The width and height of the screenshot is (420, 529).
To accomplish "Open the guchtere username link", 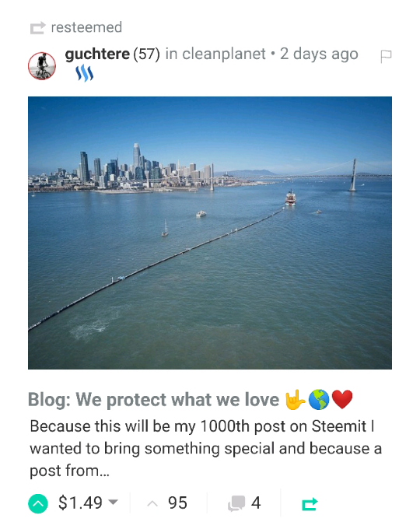I will pyautogui.click(x=97, y=54).
